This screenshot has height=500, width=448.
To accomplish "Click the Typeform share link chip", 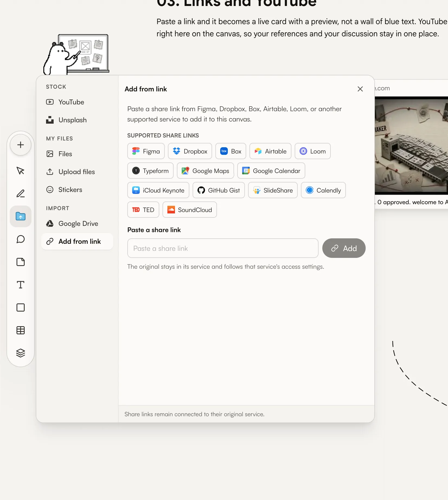I will (x=150, y=171).
